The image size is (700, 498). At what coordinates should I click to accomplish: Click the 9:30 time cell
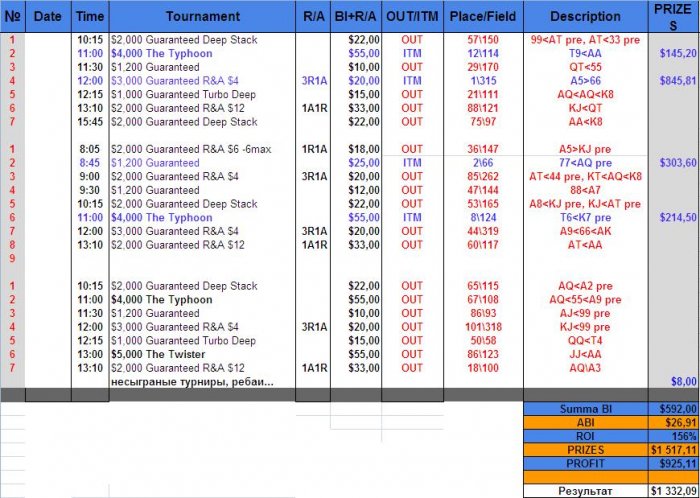[90, 190]
